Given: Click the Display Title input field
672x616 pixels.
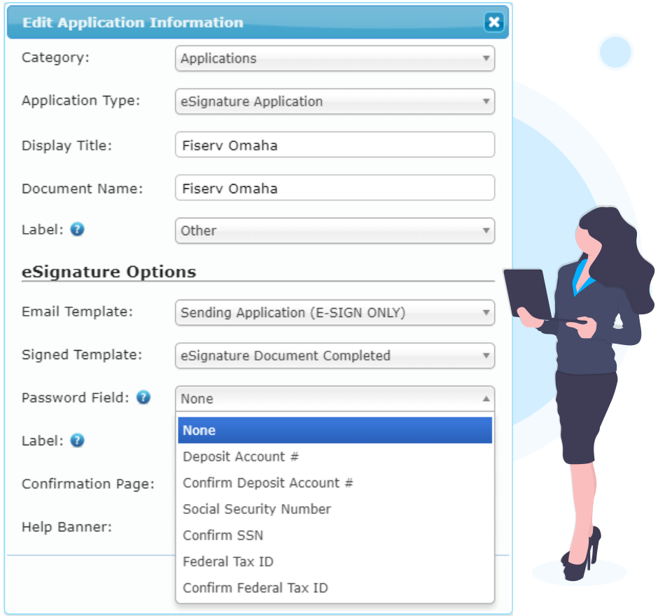Looking at the screenshot, I should (x=335, y=145).
